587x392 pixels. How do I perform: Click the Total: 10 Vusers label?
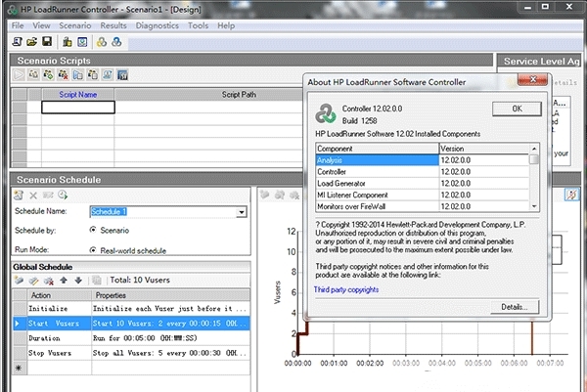[x=140, y=280]
